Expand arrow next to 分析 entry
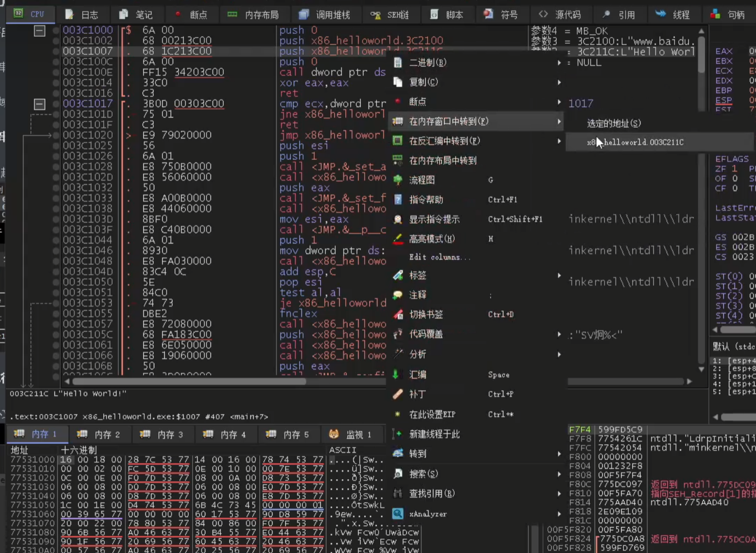 (559, 354)
